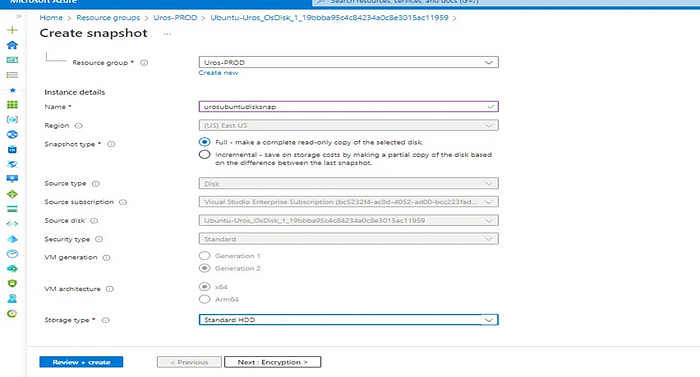Open the Resource group dropdown showing Uros-PROD
Viewport: 700px width, 377px height.
349,62
